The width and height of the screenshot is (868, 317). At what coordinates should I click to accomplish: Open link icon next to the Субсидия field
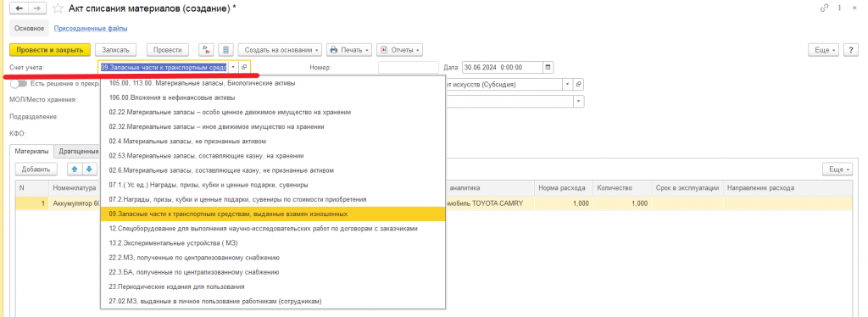tap(579, 85)
